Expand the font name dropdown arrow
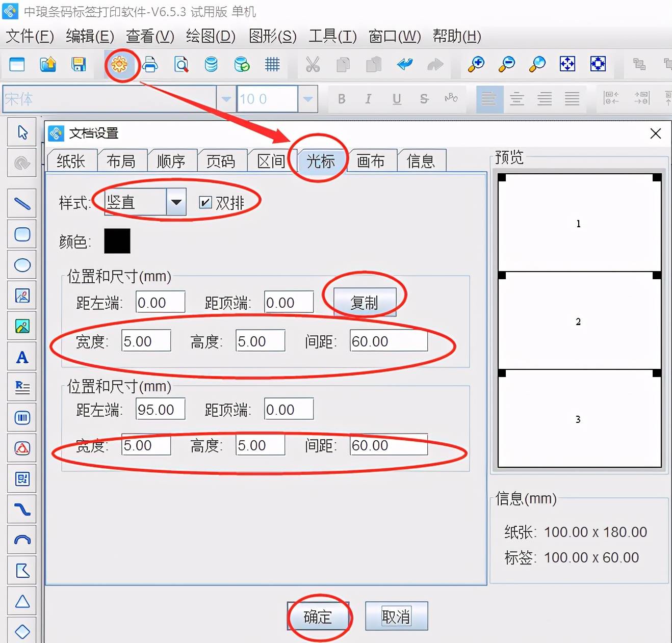The width and height of the screenshot is (672, 643). pos(226,99)
